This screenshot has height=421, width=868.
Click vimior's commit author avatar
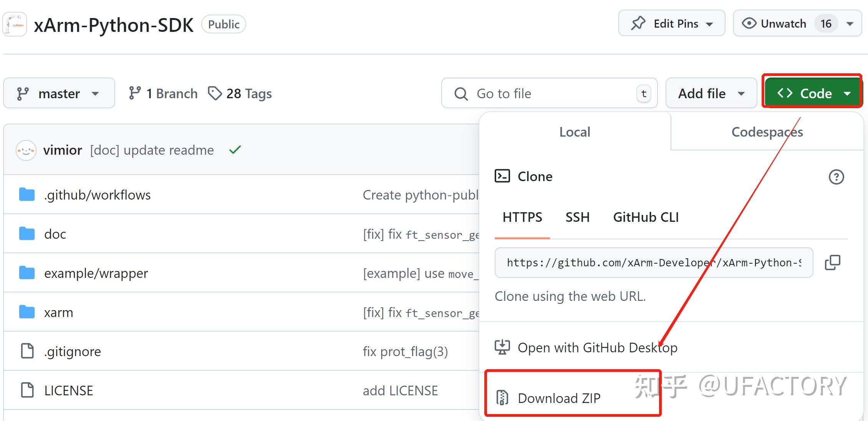[x=26, y=150]
